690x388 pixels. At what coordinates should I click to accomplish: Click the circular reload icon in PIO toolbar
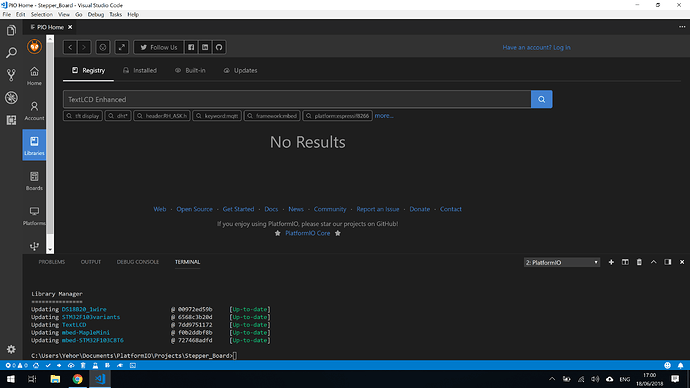[103, 47]
